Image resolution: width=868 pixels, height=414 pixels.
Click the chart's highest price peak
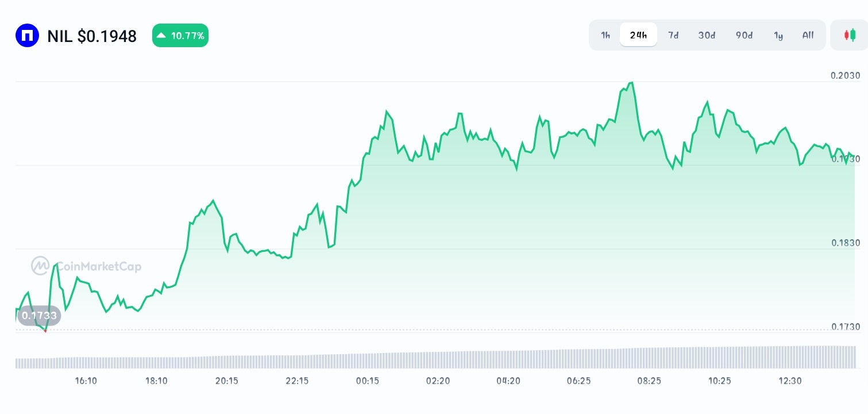pyautogui.click(x=631, y=83)
